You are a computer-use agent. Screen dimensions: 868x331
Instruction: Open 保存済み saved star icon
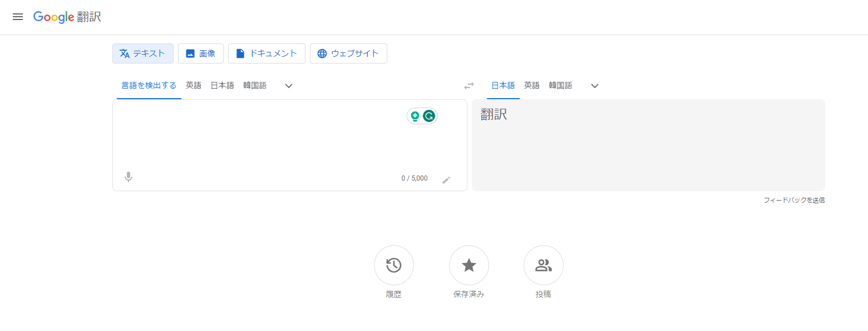469,265
